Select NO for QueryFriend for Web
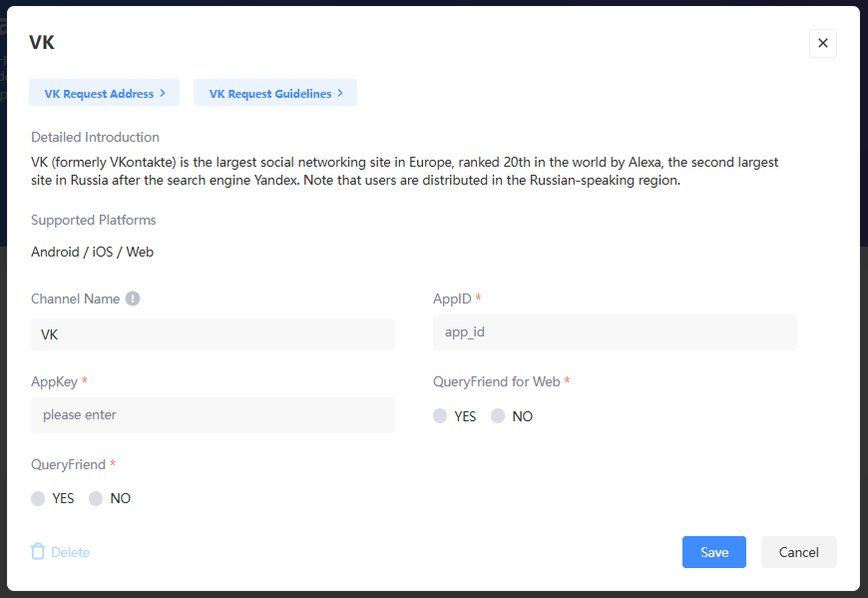 coord(498,416)
